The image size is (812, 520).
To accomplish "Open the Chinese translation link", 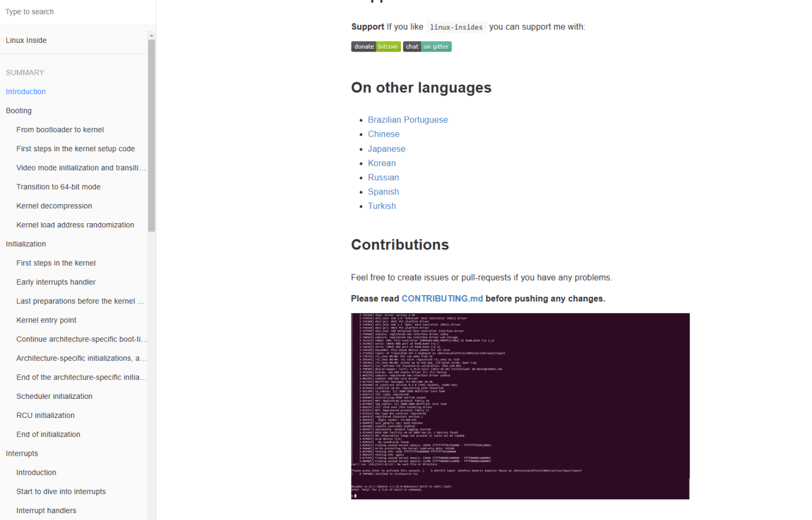I will (383, 134).
